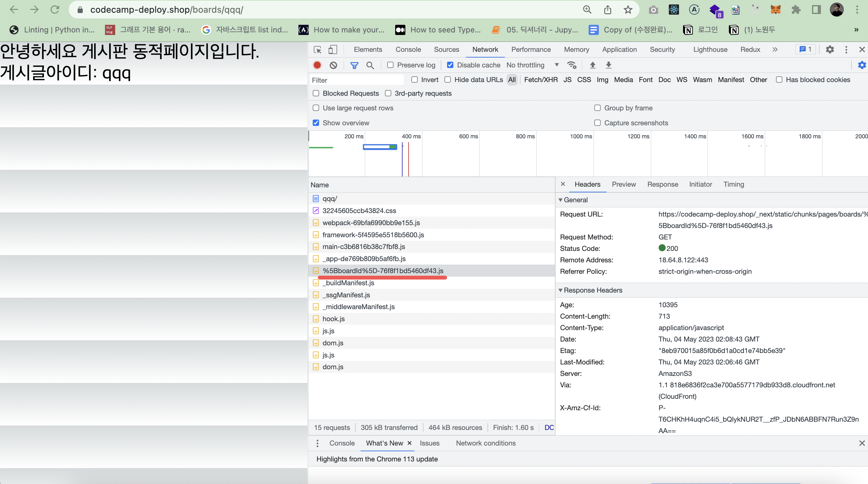Viewport: 868px width, 484px height.
Task: Check 3rd-party requests checkbox
Action: pyautogui.click(x=388, y=93)
